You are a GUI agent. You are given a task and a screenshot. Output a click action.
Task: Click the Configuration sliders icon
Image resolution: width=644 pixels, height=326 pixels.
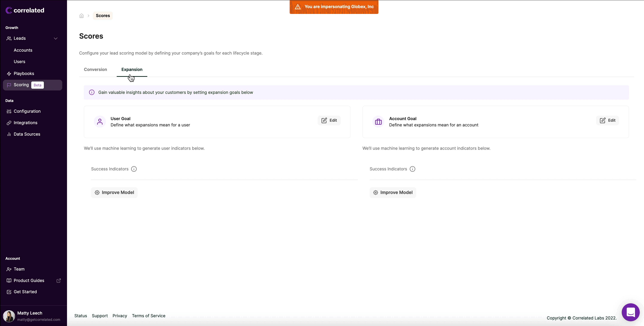(x=9, y=111)
